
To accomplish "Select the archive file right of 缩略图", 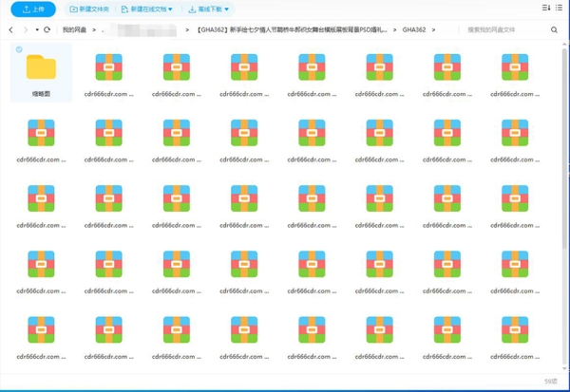I will coord(108,66).
